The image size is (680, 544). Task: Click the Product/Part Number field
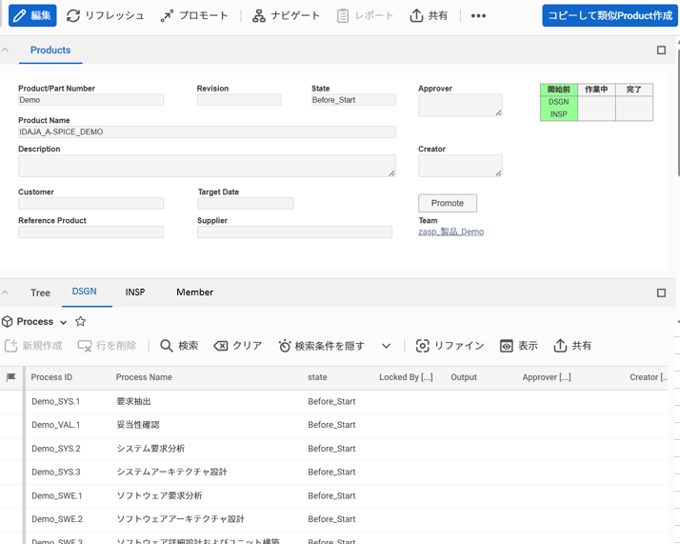[91, 100]
